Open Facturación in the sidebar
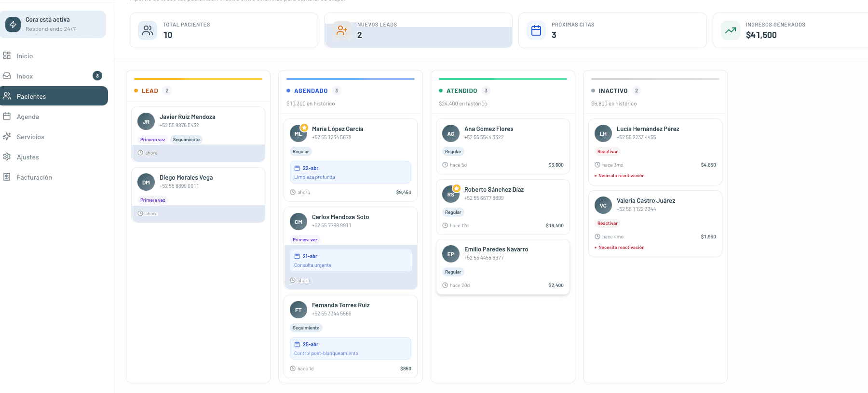The height and width of the screenshot is (393, 868). pos(54,177)
